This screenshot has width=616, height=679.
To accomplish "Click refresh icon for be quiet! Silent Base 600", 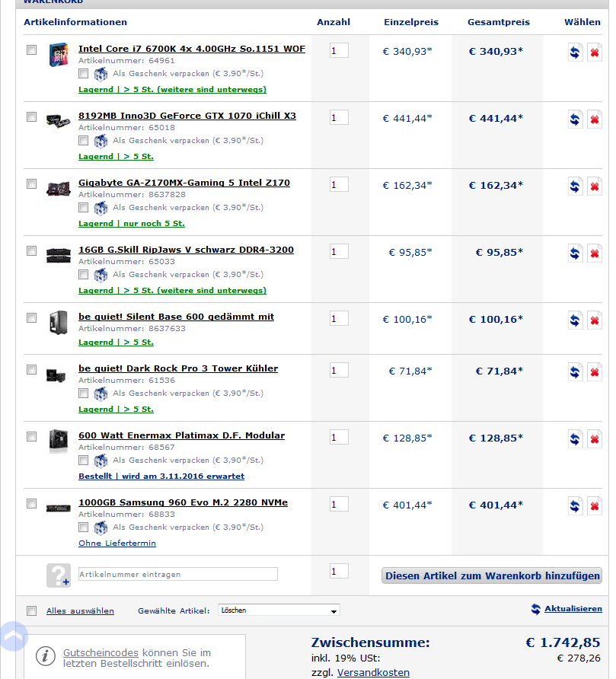I will [x=575, y=320].
